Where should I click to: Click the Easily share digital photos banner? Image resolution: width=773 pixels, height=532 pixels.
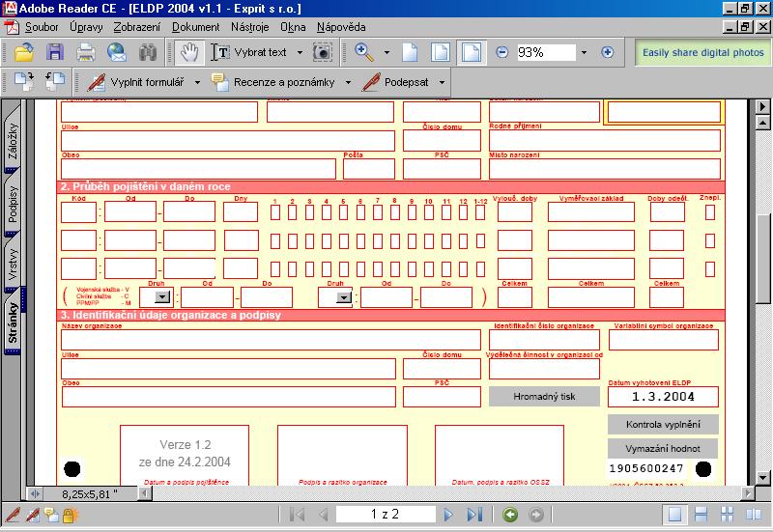(x=703, y=52)
